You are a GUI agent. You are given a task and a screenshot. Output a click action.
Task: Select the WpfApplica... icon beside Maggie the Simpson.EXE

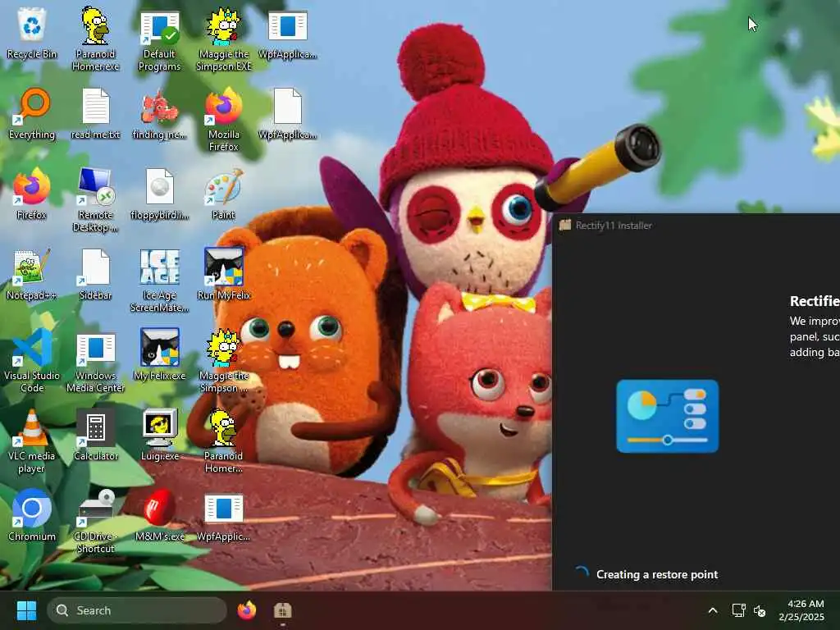[x=288, y=33]
